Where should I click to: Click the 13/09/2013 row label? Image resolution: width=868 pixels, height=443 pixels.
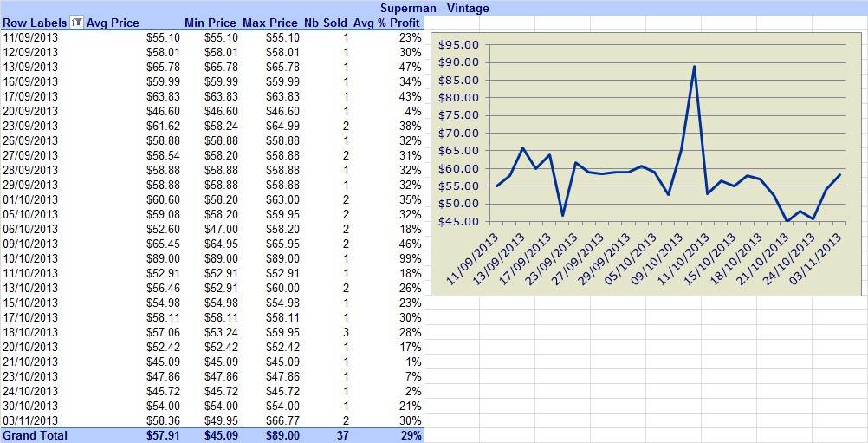(30, 67)
